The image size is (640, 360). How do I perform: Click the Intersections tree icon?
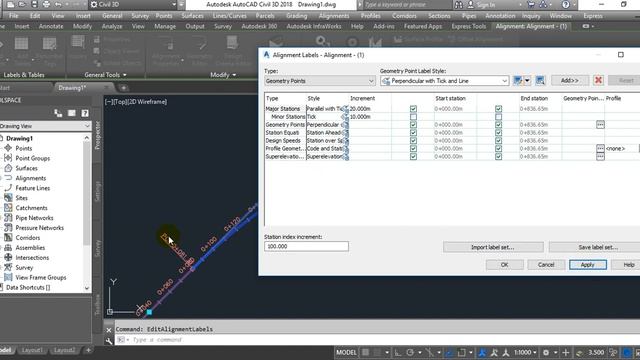point(8,257)
